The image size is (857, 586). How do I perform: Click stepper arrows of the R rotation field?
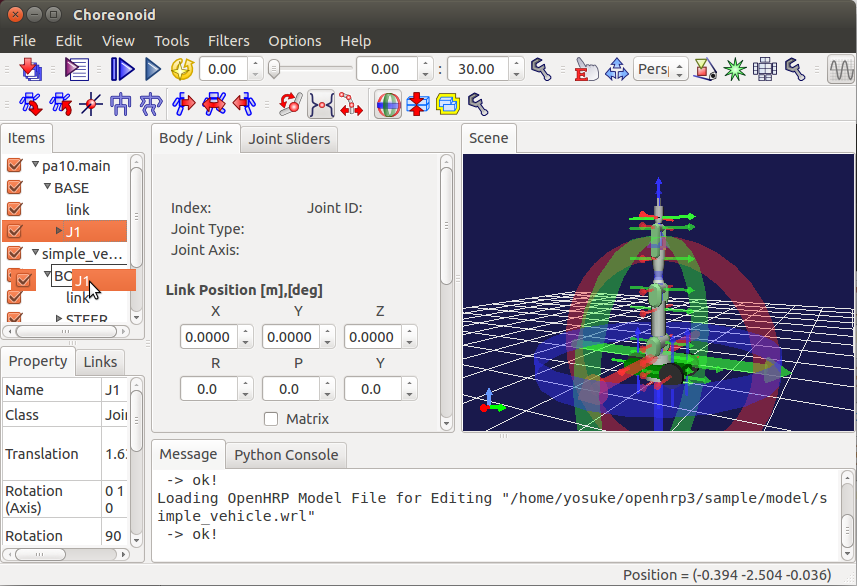[x=245, y=389]
